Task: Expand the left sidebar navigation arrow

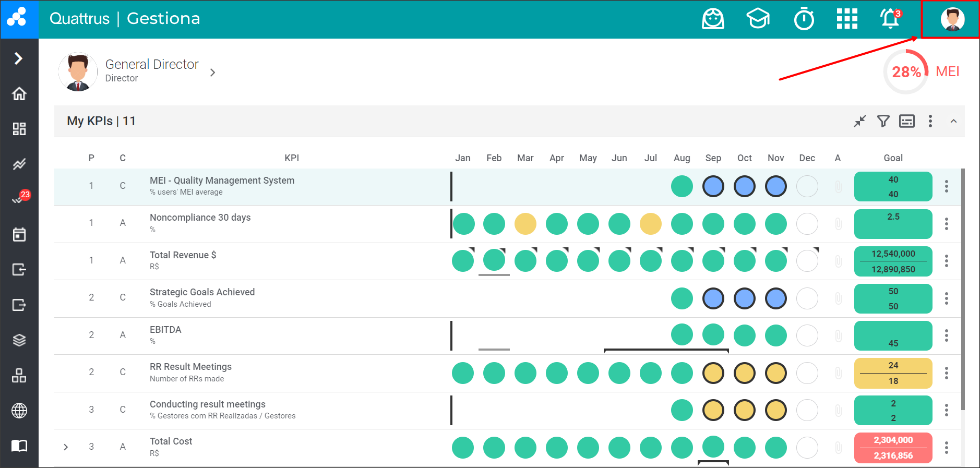Action: (19, 58)
